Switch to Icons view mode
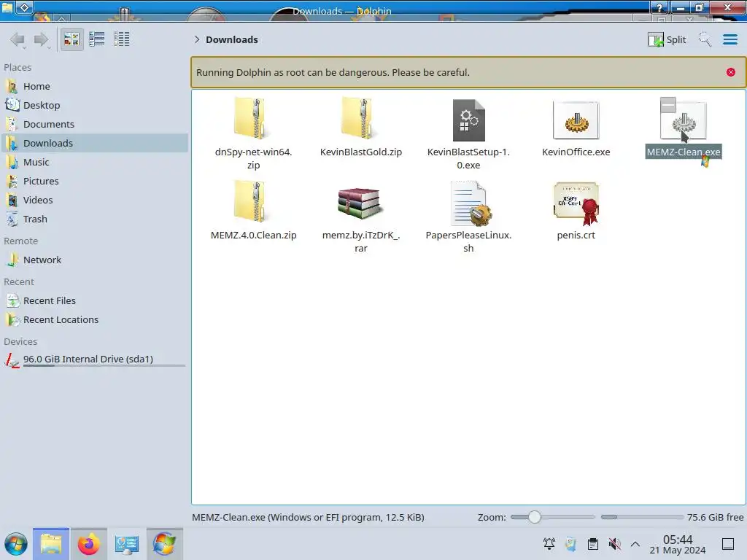 tap(71, 39)
